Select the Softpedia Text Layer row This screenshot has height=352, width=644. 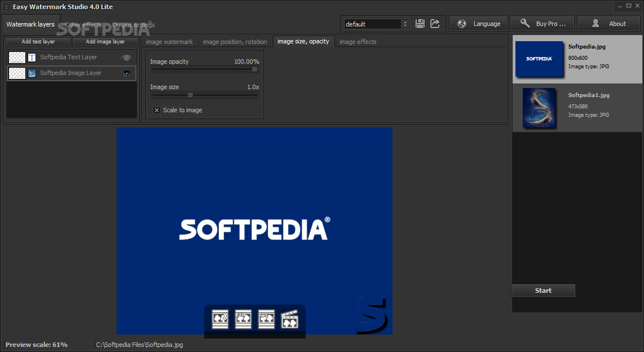pos(72,58)
